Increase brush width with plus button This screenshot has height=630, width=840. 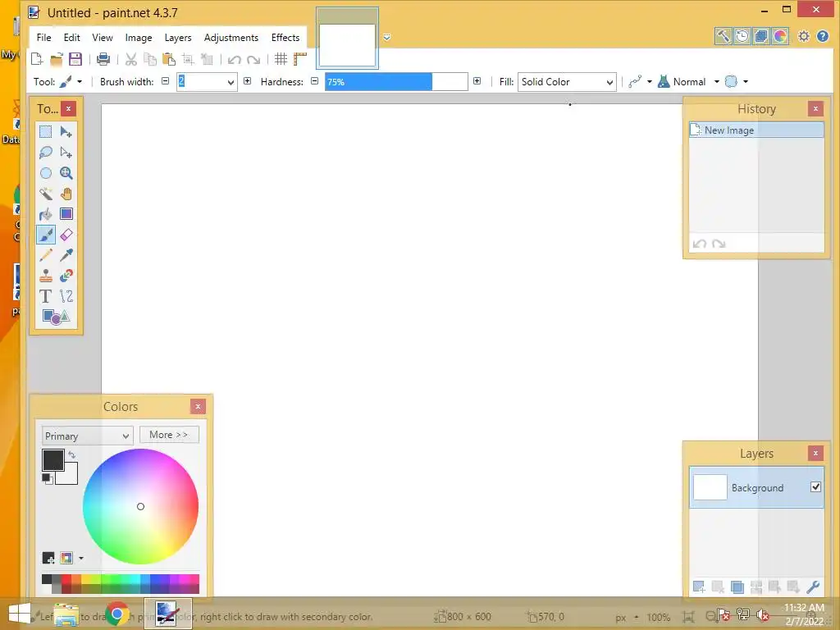247,81
